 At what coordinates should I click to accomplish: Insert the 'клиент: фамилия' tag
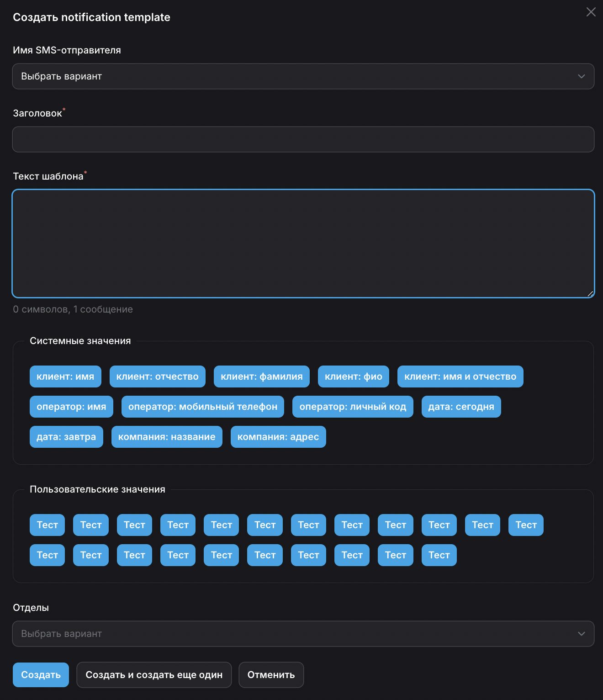click(261, 377)
